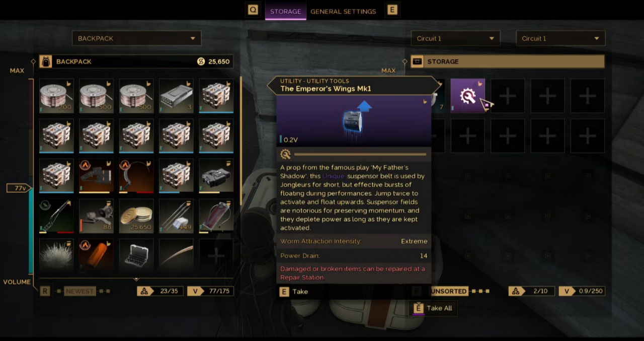644x341 pixels.
Task: Select the orange cylinder item in bottom row
Action: (x=96, y=255)
